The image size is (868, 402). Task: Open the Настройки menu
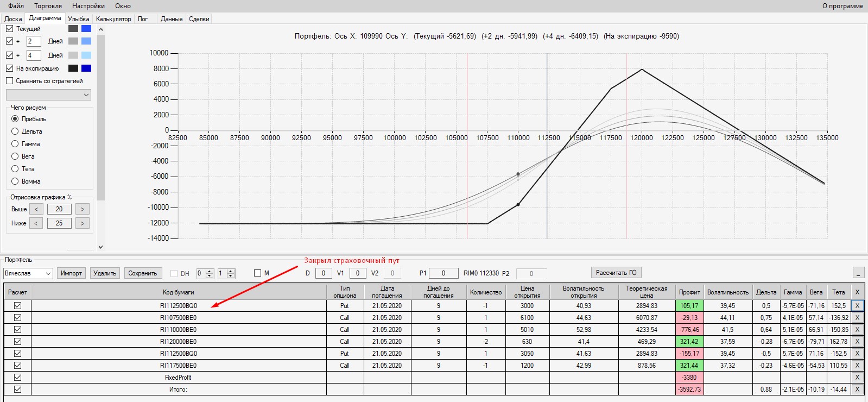[x=88, y=6]
